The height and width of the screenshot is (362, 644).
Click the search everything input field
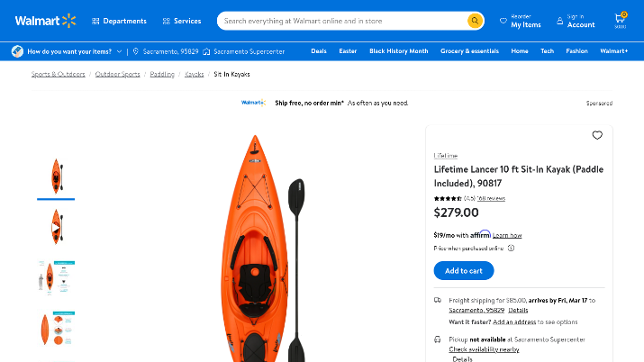click(342, 21)
